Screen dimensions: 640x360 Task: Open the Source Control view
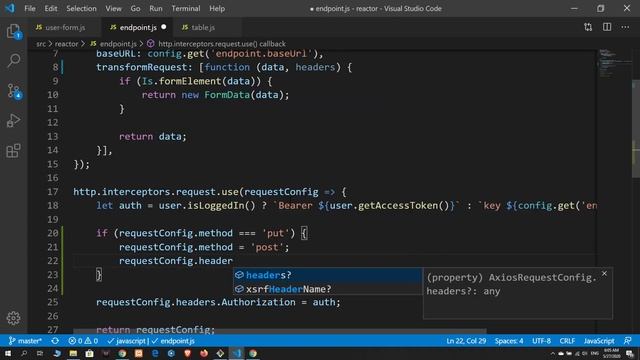[13, 91]
